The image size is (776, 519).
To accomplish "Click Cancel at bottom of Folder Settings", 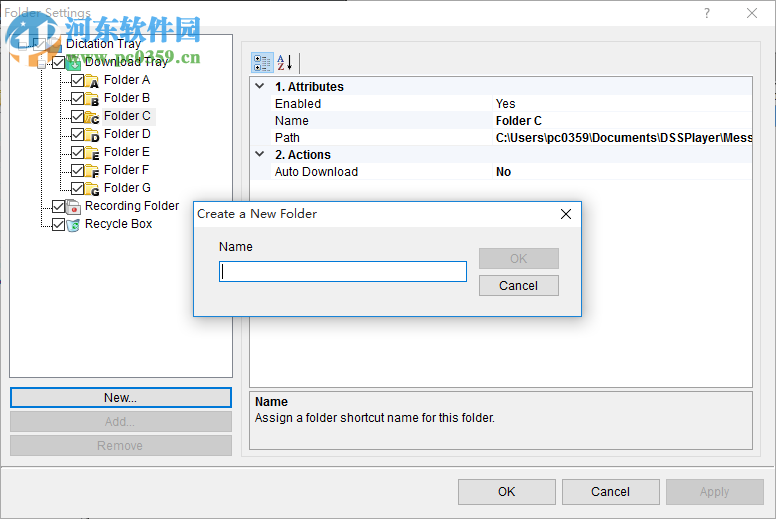I will tap(611, 492).
